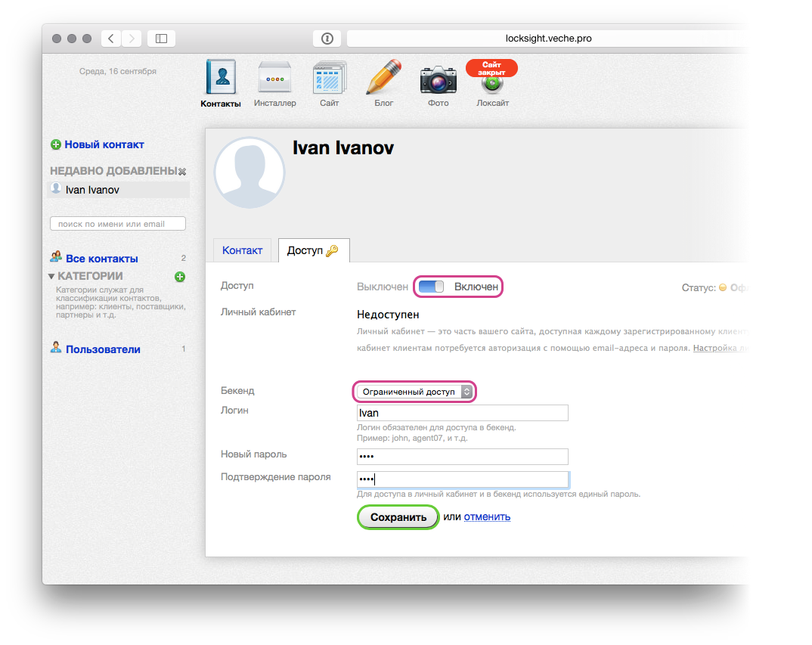Toggle the browser sidebar button
The height and width of the screenshot is (645, 812).
162,39
